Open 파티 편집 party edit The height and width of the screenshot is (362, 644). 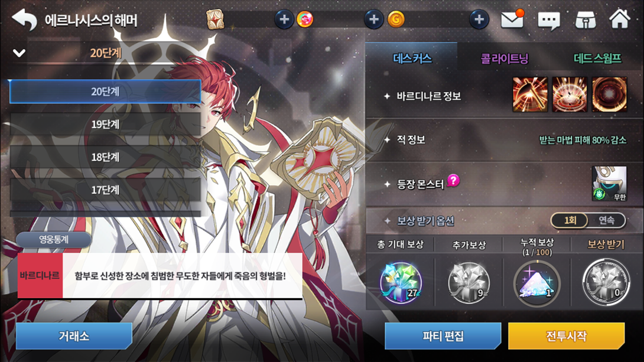click(x=443, y=336)
